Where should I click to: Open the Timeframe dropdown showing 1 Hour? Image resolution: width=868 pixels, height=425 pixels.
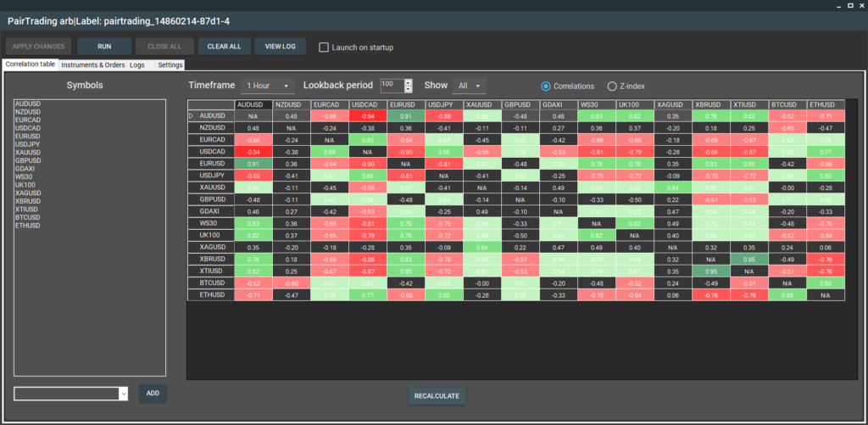click(x=266, y=86)
